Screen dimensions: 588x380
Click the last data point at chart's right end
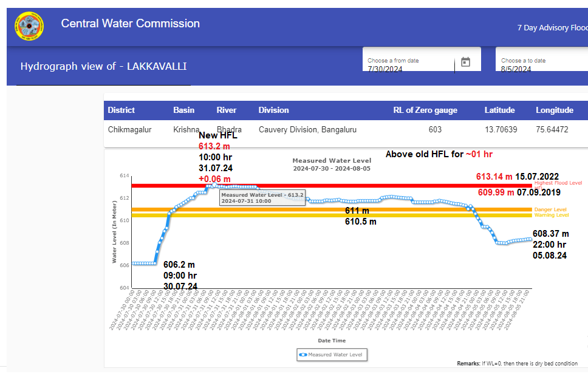point(531,239)
